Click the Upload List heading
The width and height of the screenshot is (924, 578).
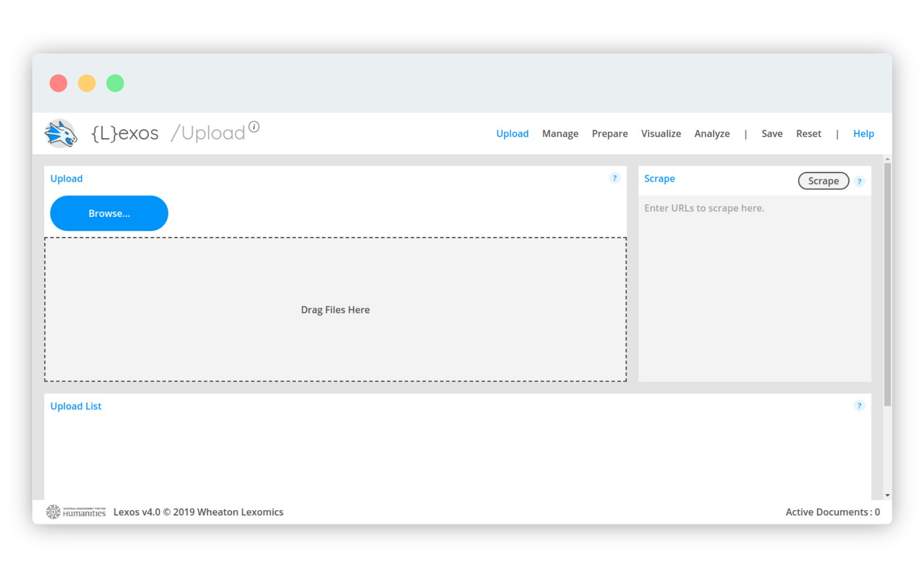pos(76,406)
